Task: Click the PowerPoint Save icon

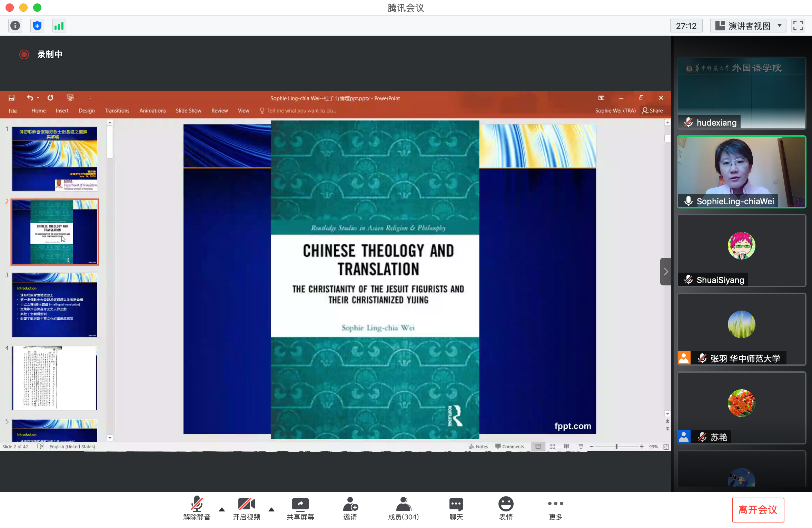Action: coord(11,98)
